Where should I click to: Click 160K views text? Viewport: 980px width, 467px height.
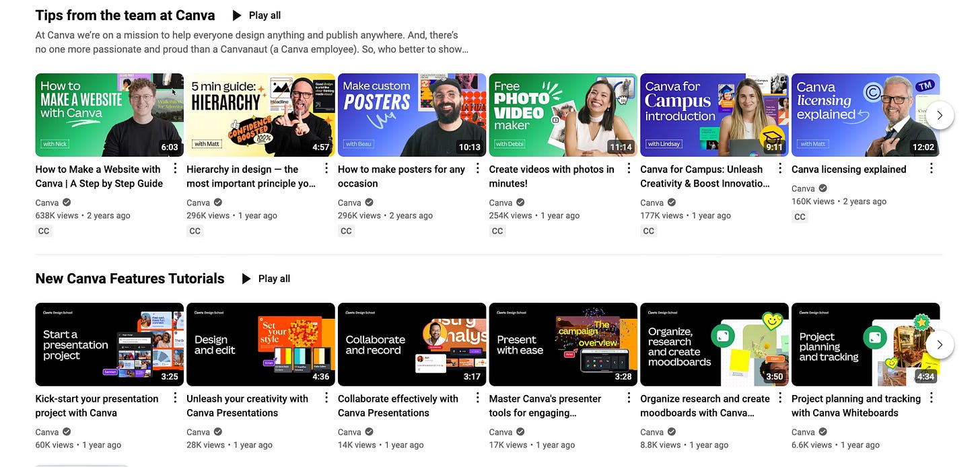(814, 201)
